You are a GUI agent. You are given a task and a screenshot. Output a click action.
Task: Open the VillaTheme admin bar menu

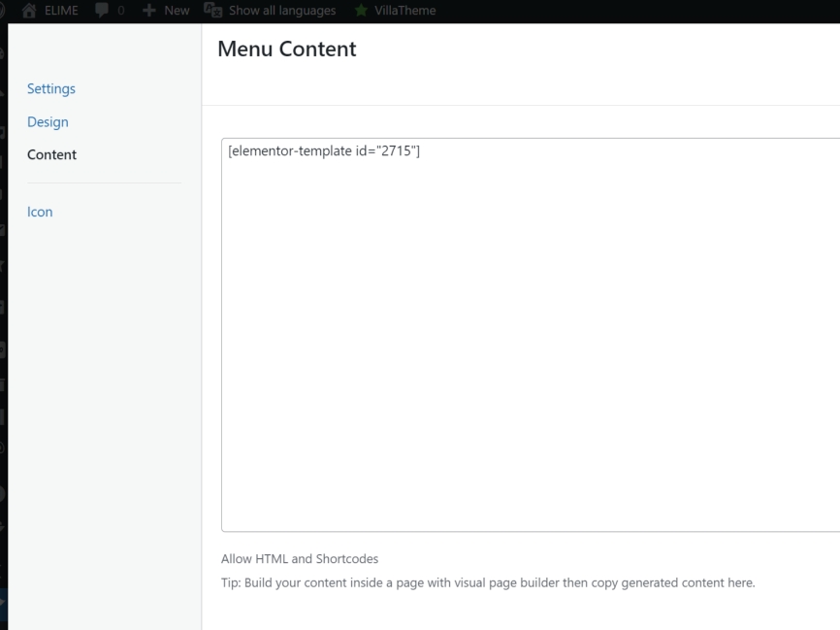[404, 11]
